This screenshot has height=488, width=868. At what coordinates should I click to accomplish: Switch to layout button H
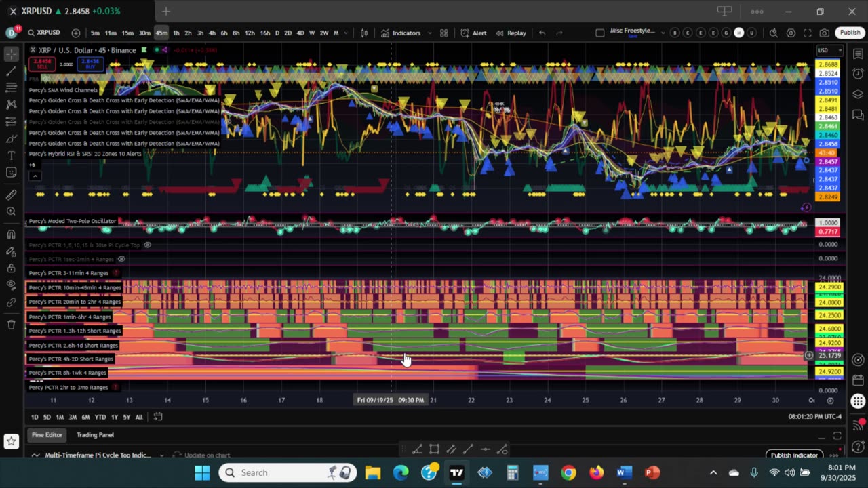738,33
